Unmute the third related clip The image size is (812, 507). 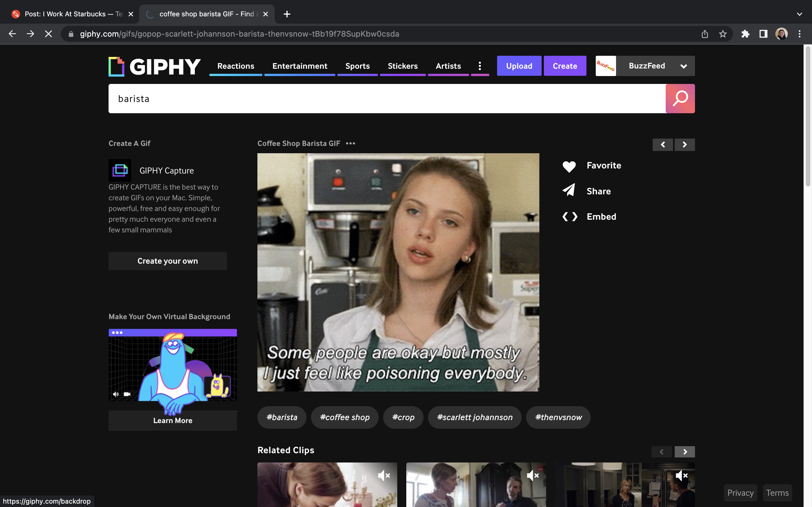tap(681, 475)
